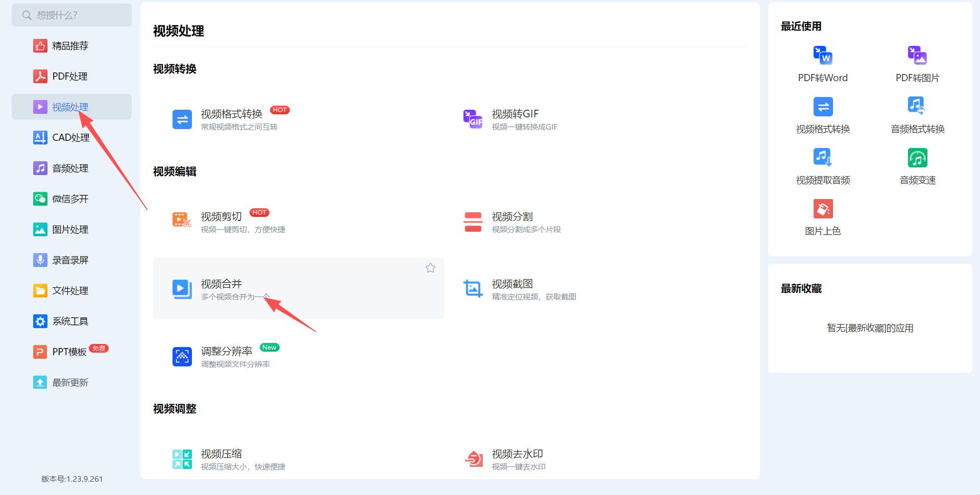Open 最新更新 category label
This screenshot has height=495, width=980.
[70, 383]
